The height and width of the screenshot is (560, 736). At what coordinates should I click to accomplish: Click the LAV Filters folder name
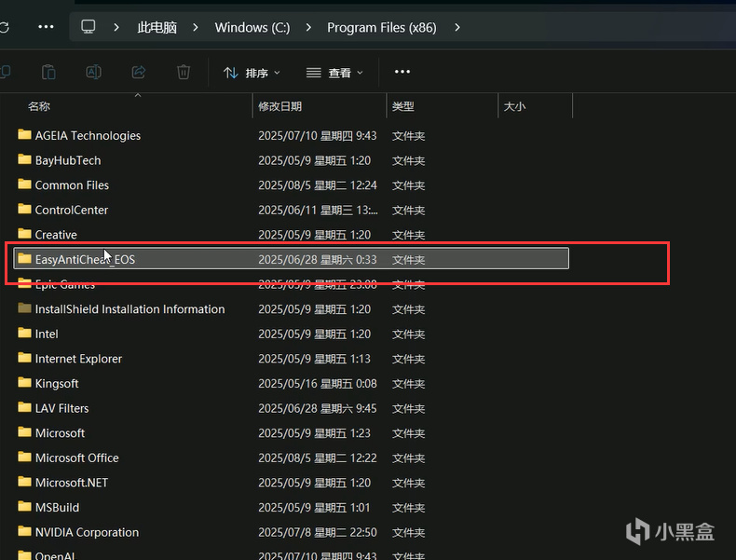tap(62, 408)
